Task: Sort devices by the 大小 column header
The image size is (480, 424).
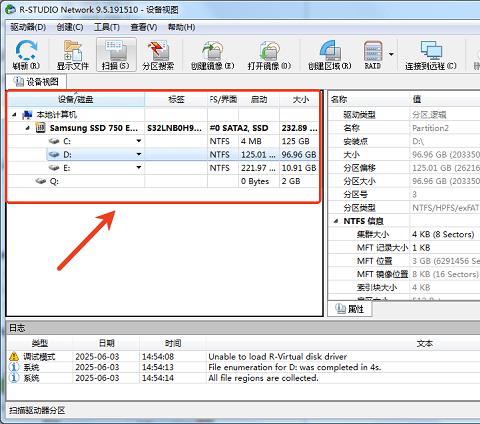Action: pos(300,99)
